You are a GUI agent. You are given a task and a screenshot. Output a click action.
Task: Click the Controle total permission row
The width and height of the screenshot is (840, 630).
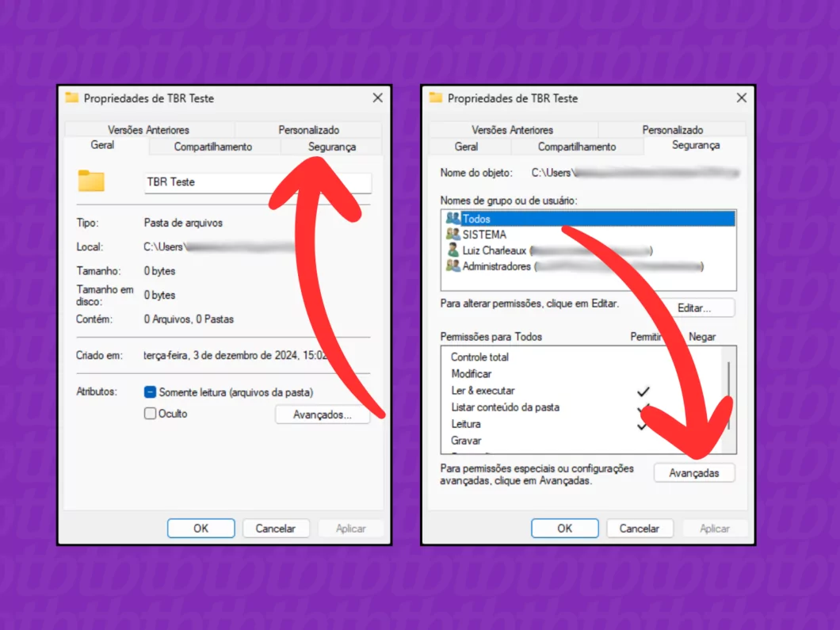(x=581, y=357)
